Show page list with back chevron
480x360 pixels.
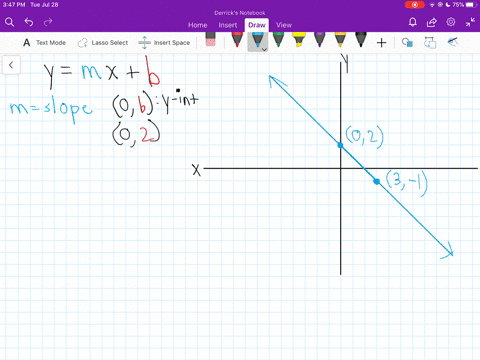click(x=11, y=65)
